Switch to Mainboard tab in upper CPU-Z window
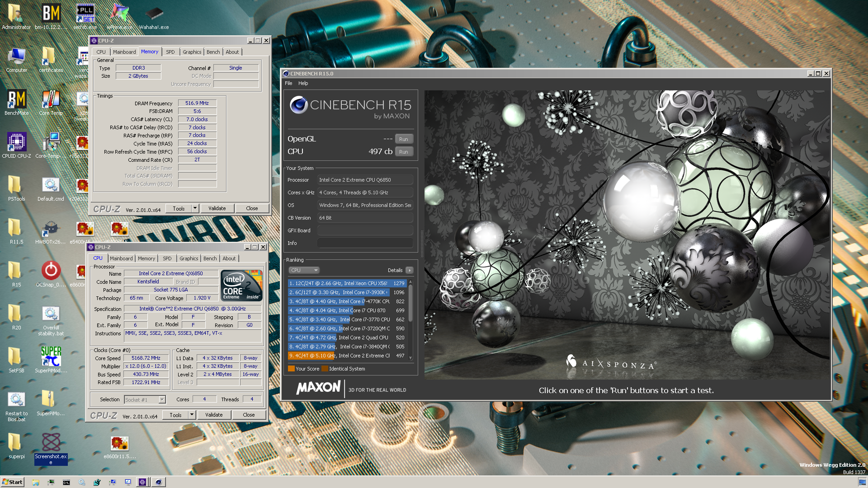 point(124,52)
